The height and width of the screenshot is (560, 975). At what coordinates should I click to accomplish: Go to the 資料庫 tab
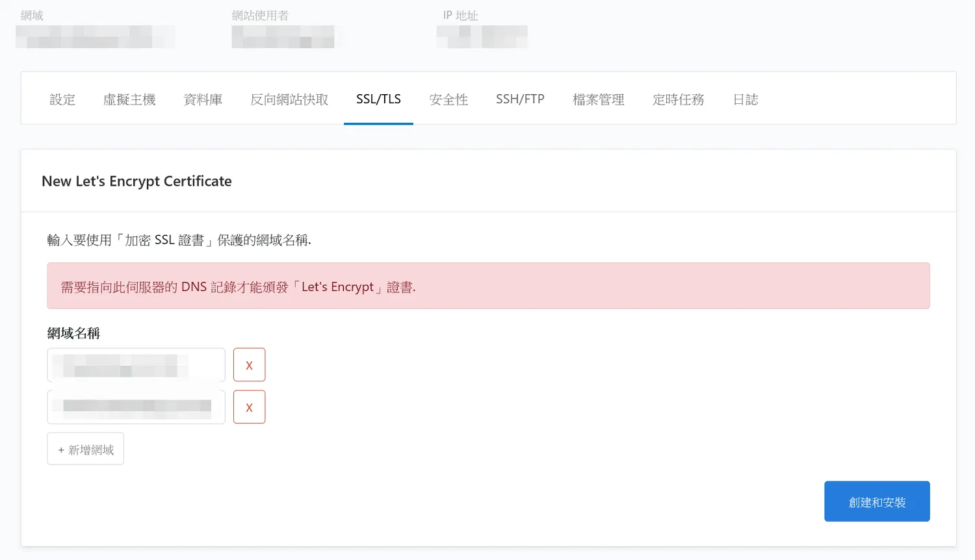coord(203,99)
